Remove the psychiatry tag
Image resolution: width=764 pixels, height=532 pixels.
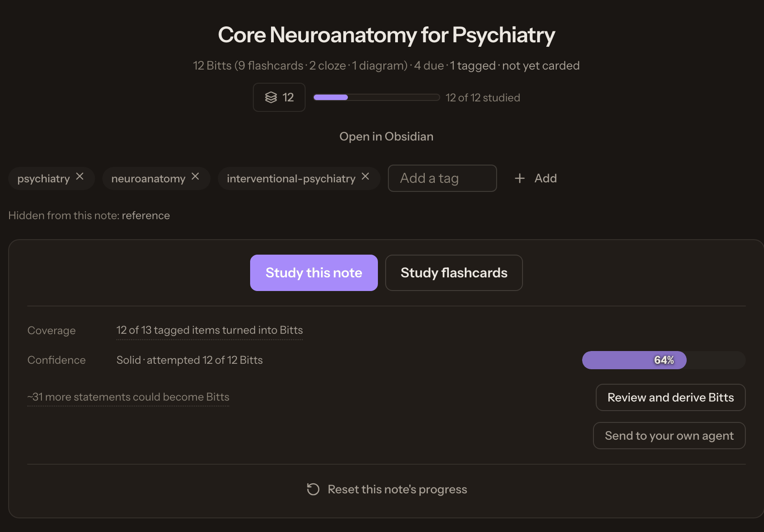[x=80, y=176]
